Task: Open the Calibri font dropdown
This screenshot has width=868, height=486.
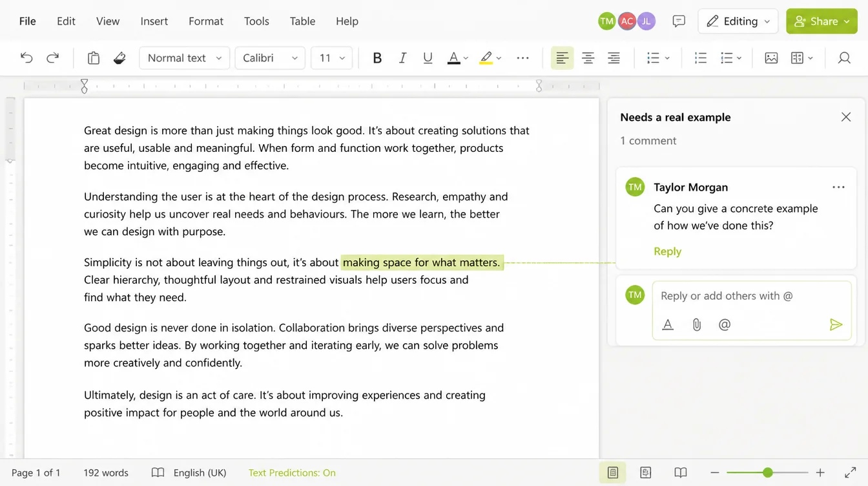Action: click(x=270, y=58)
